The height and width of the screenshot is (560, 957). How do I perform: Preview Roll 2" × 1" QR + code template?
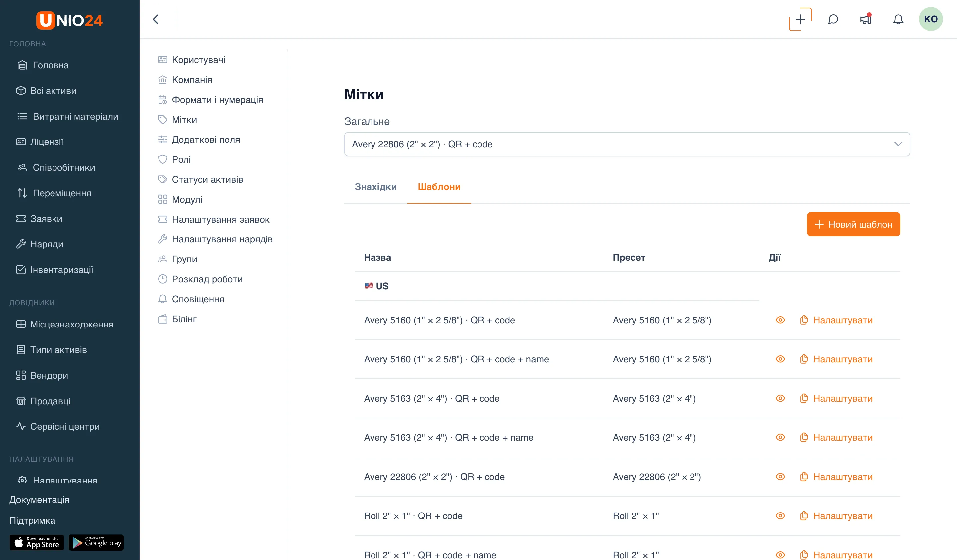coord(780,516)
